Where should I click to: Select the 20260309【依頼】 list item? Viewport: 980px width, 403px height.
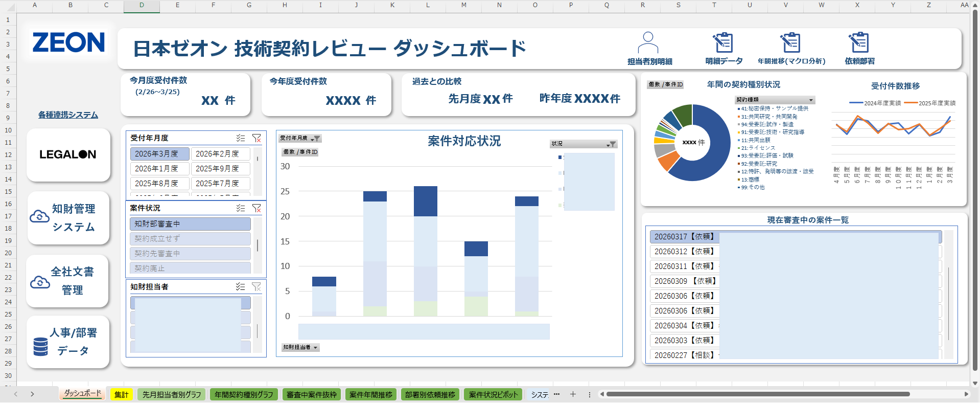796,281
